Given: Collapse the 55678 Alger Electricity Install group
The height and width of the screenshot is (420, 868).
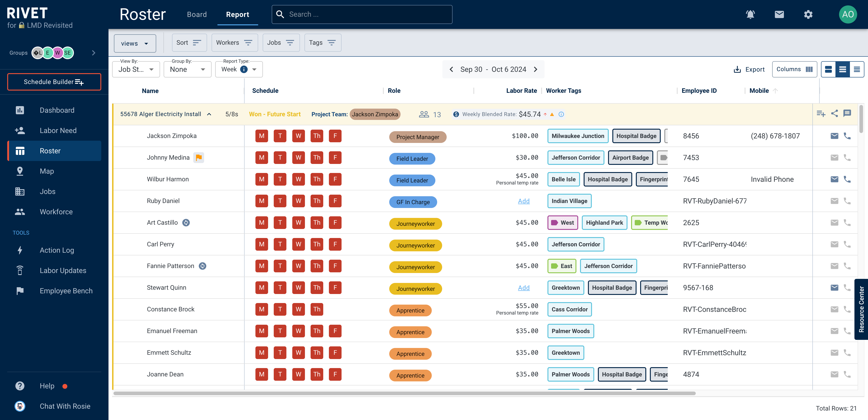Looking at the screenshot, I should [x=209, y=114].
